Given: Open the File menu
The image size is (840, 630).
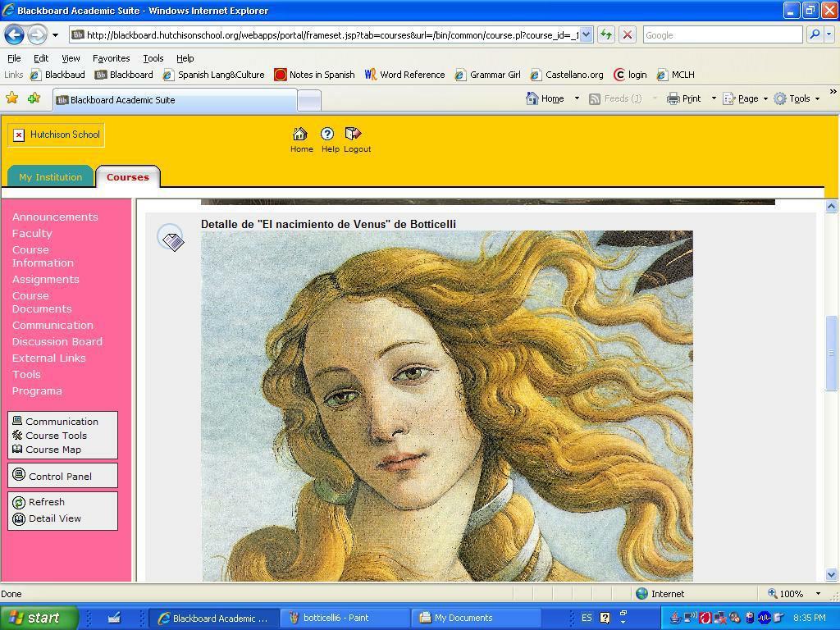Looking at the screenshot, I should point(14,58).
